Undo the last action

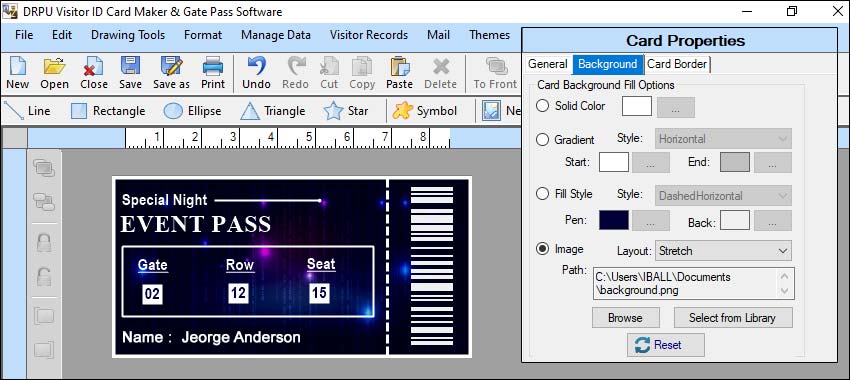pyautogui.click(x=256, y=73)
